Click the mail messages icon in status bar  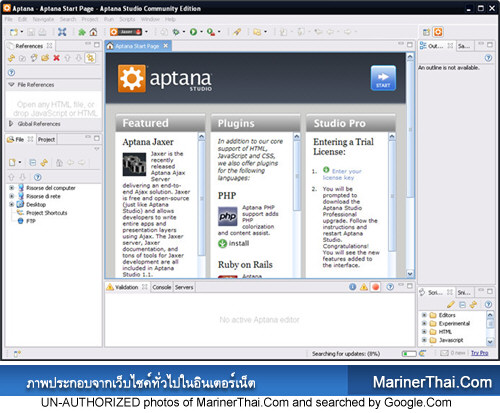(444, 353)
